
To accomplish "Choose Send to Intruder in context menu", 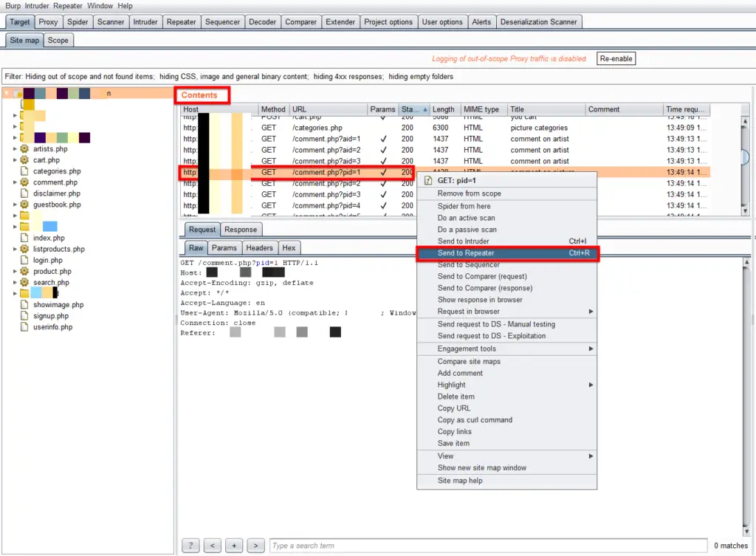I will [x=506, y=241].
